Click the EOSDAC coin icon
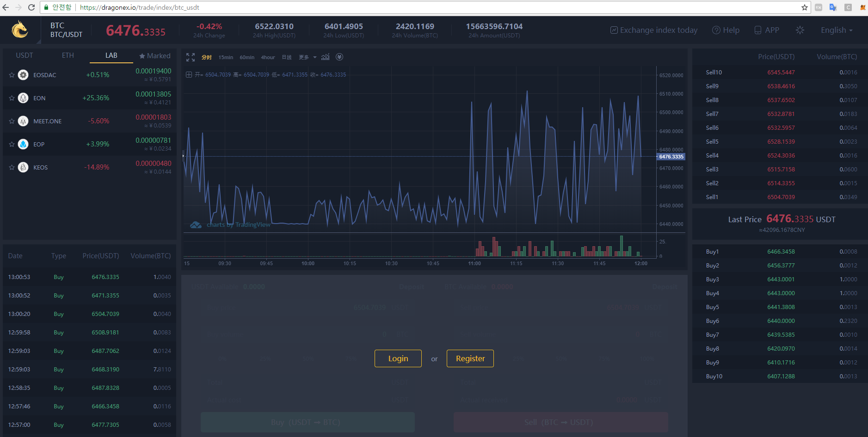Image resolution: width=868 pixels, height=437 pixels. click(x=23, y=75)
